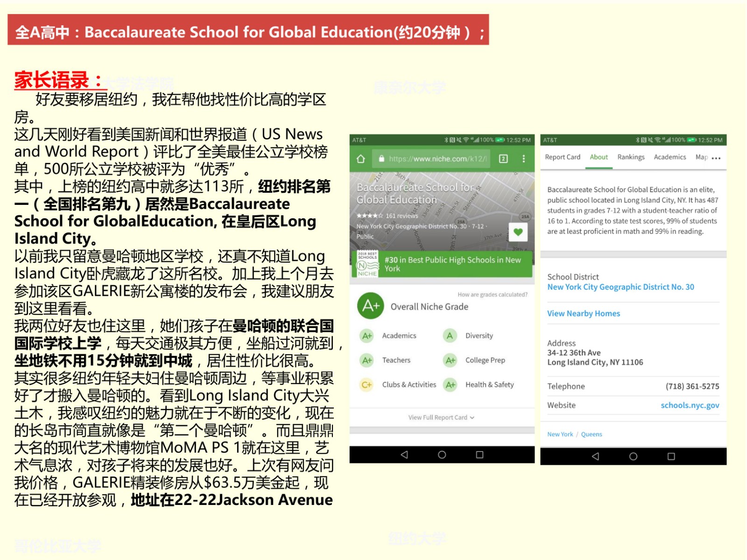The height and width of the screenshot is (560, 747).
Task: Tap the browser home icon
Action: (x=361, y=159)
